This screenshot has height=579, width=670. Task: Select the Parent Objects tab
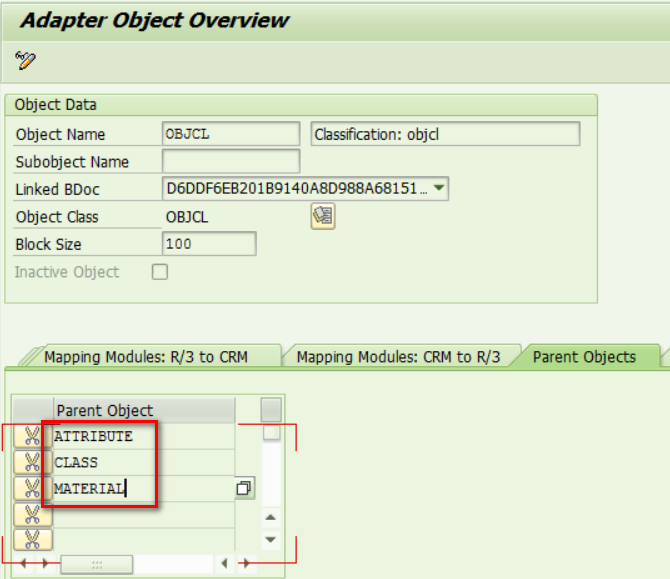coord(584,357)
